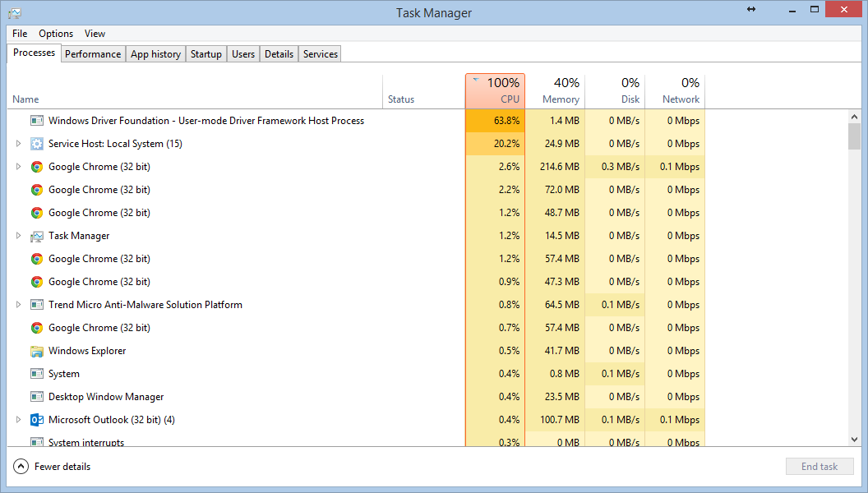Sort by the Status column header
Viewport: 868px width, 493px height.
coord(424,91)
